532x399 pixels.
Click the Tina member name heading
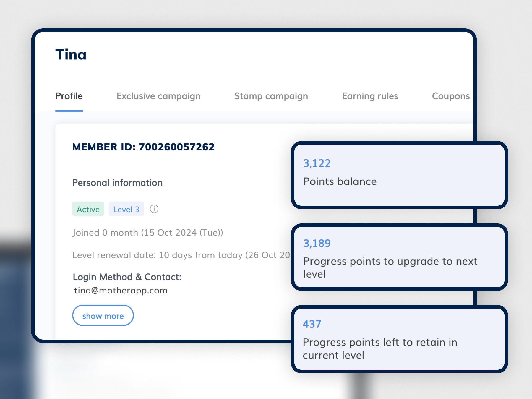point(71,55)
